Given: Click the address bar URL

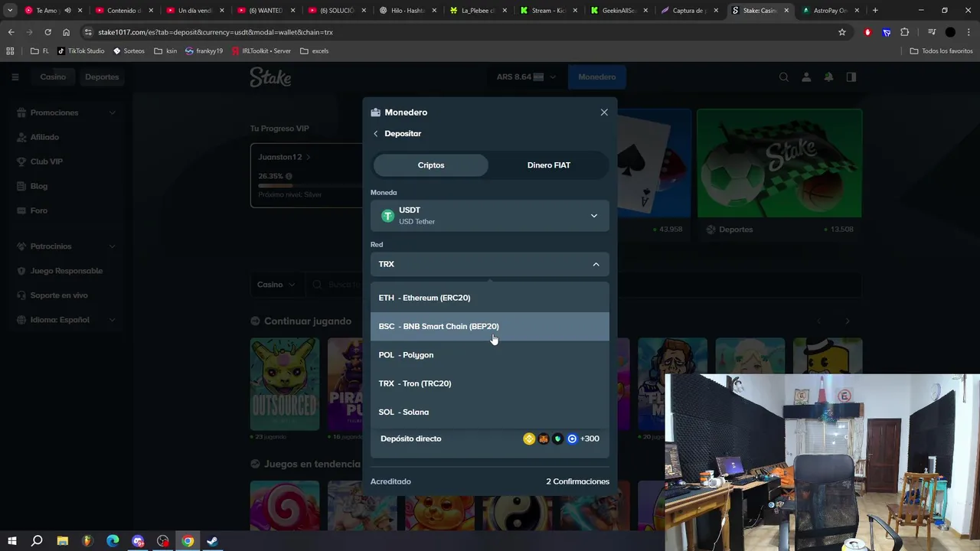Looking at the screenshot, I should click(215, 32).
